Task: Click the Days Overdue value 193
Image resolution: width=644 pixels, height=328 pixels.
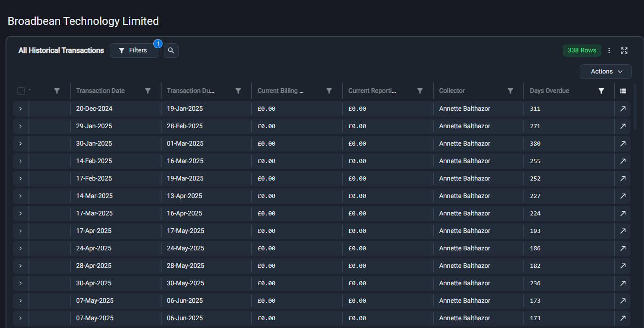Action: pos(535,231)
